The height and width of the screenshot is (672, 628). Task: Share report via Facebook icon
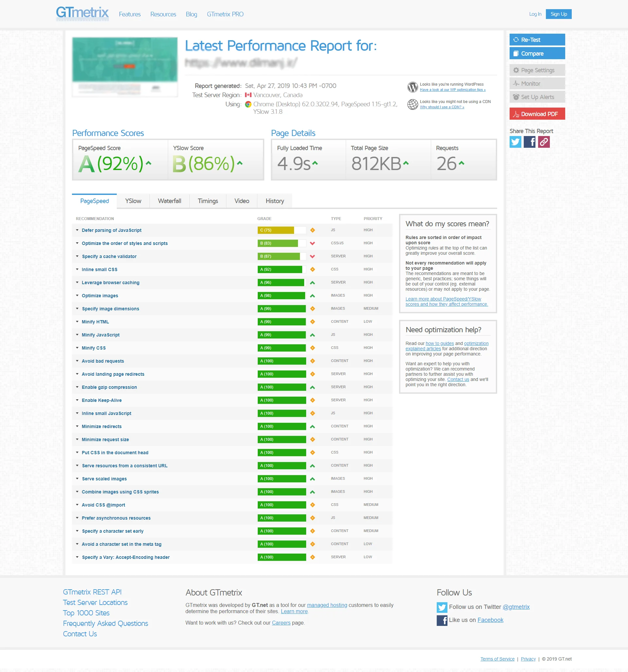point(529,142)
